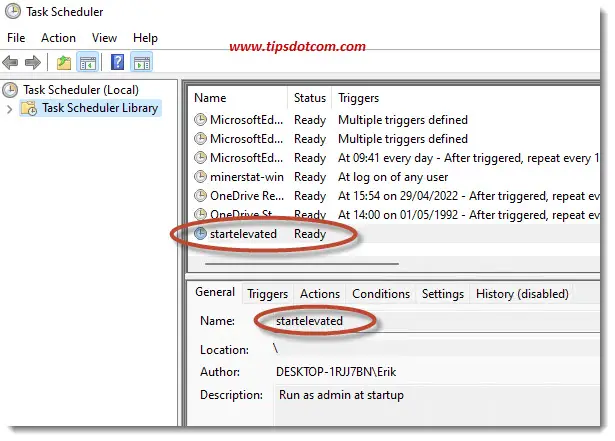Click the Forward arrow toolbar icon
The width and height of the screenshot is (615, 441).
point(33,62)
